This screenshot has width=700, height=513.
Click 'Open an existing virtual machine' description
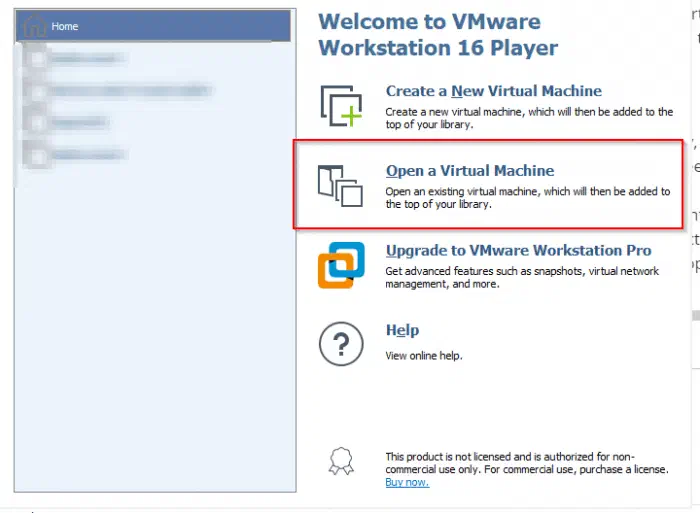pos(528,197)
